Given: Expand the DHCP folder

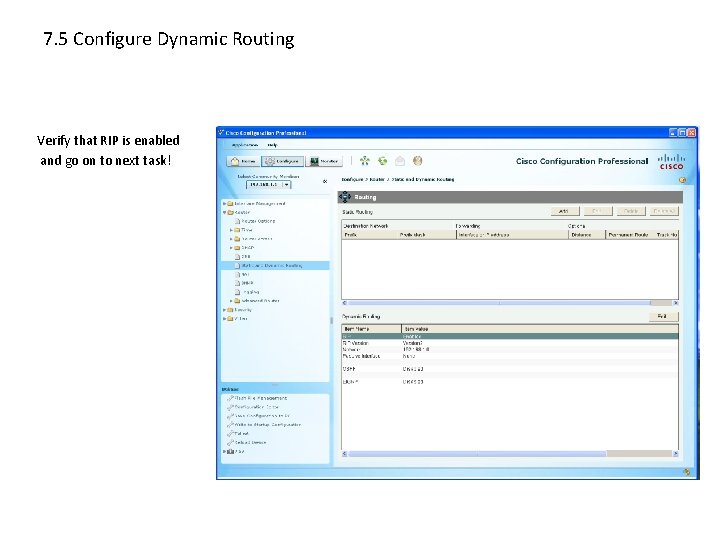Looking at the screenshot, I should pos(231,248).
